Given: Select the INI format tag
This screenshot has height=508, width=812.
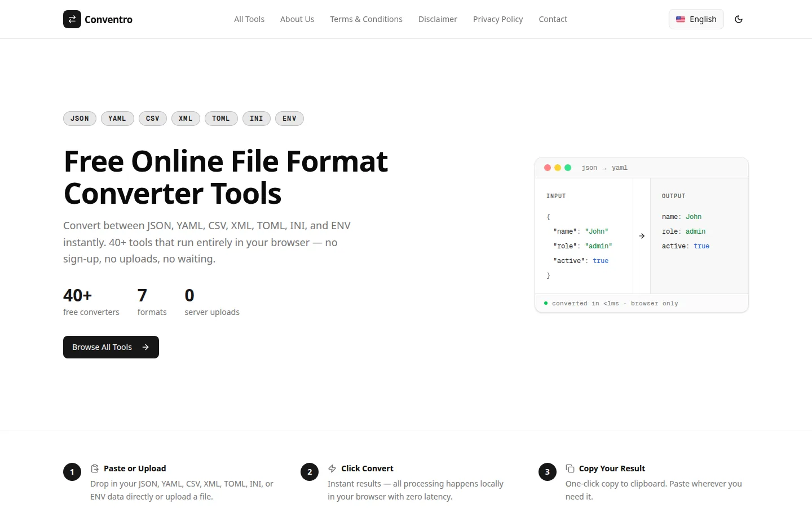Looking at the screenshot, I should point(257,119).
